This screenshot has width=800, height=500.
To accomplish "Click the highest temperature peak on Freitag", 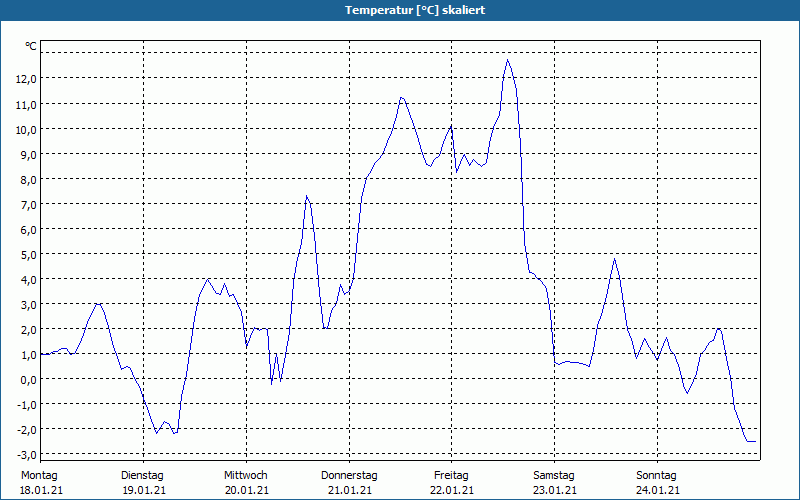I will pyautogui.click(x=507, y=60).
